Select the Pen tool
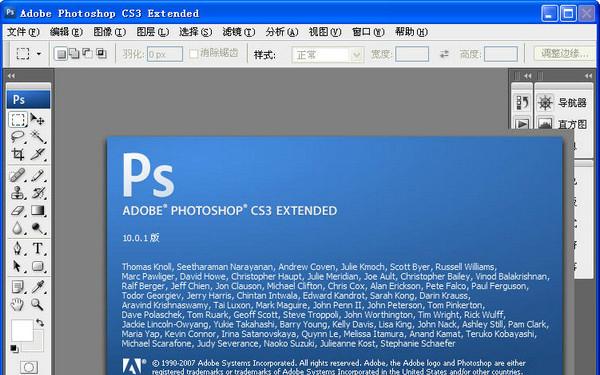Viewport: 600px width, 375px height. 18,248
